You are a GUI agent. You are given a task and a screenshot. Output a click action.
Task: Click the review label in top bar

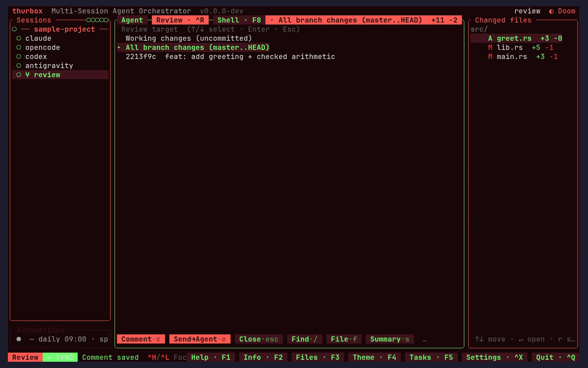527,11
